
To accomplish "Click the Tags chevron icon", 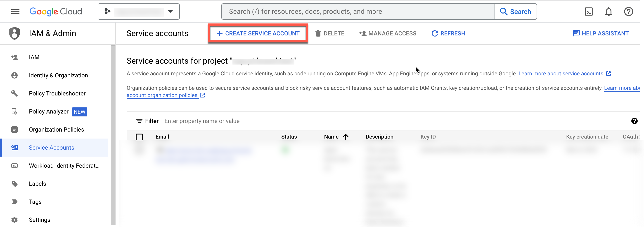I will coord(14,202).
